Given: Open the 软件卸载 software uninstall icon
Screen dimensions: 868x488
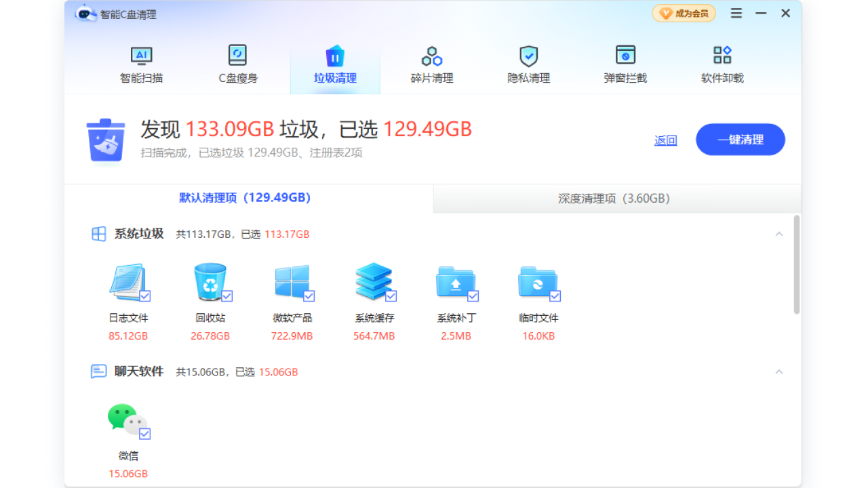Looking at the screenshot, I should tap(722, 56).
